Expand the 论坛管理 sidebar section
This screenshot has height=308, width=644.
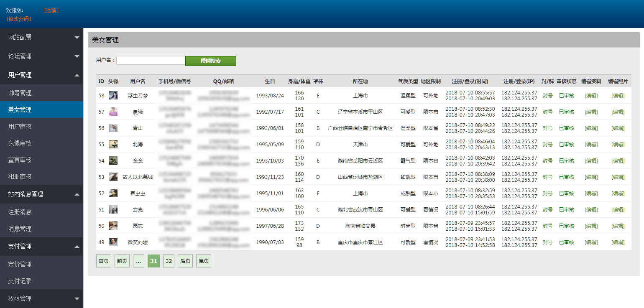tap(41, 56)
